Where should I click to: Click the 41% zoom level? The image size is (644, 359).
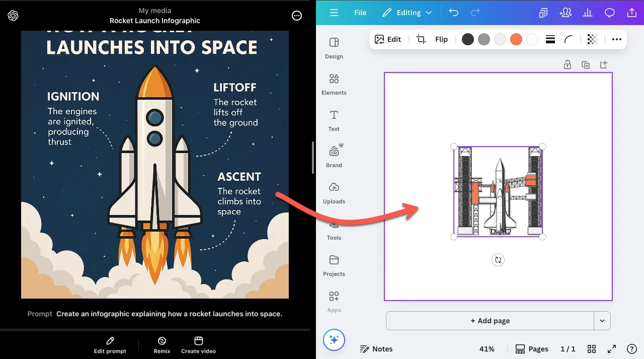pyautogui.click(x=487, y=349)
